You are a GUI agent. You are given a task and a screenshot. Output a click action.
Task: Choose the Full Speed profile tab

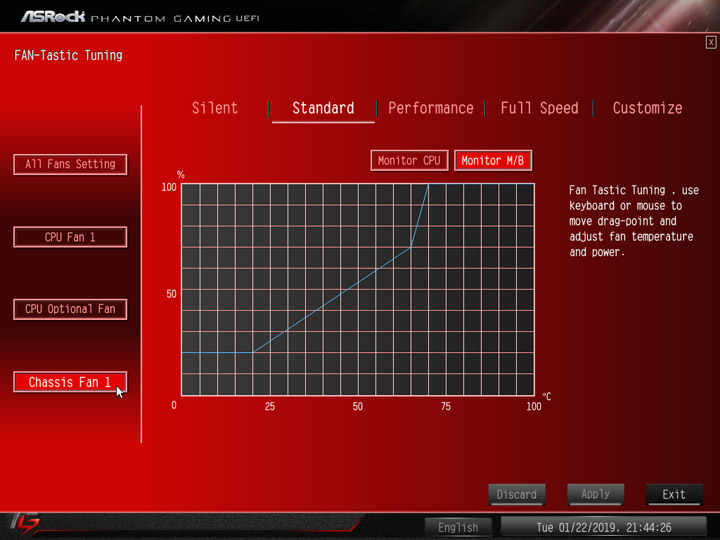click(539, 108)
